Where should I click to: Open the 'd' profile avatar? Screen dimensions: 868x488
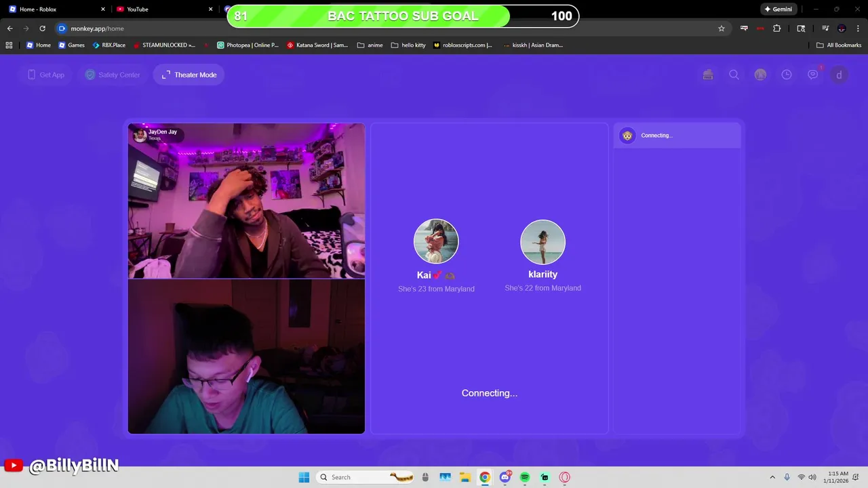[x=839, y=75]
